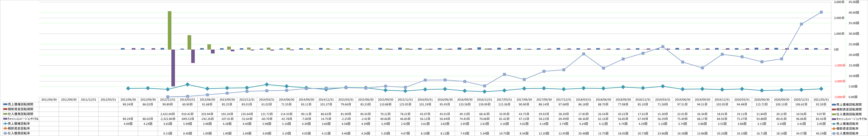Click the 0日 axis label
Viewport: 868px width, 136px height.
[836, 50]
